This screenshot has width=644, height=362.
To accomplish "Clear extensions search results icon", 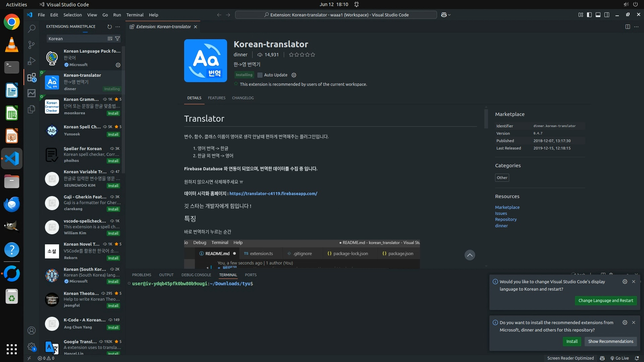I will click(110, 39).
